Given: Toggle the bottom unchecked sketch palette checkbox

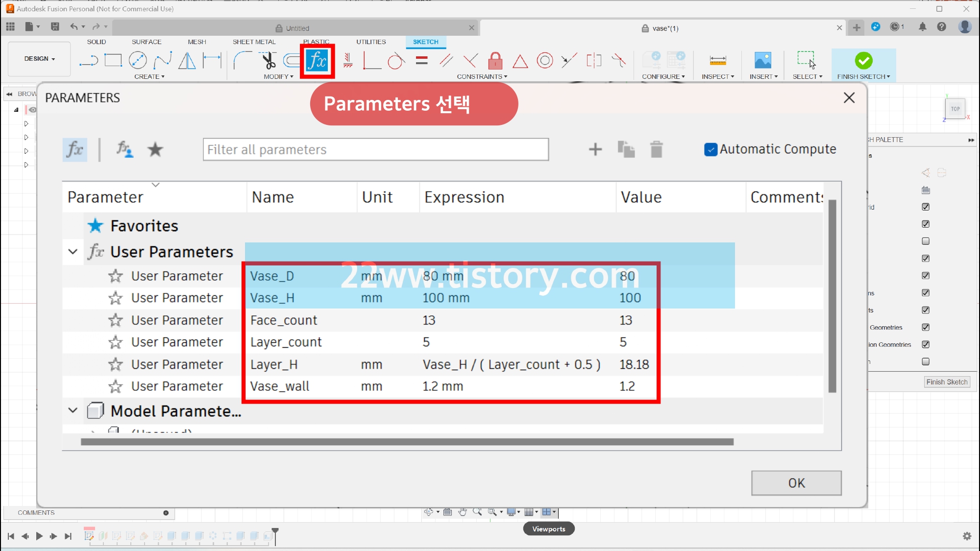Looking at the screenshot, I should (x=925, y=361).
